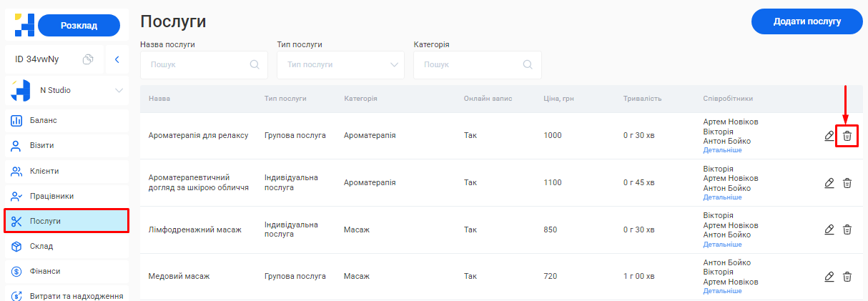Viewport: 868px width, 301px height.
Task: Click the pencil icon for Лімфодренажний масаж
Action: (829, 230)
